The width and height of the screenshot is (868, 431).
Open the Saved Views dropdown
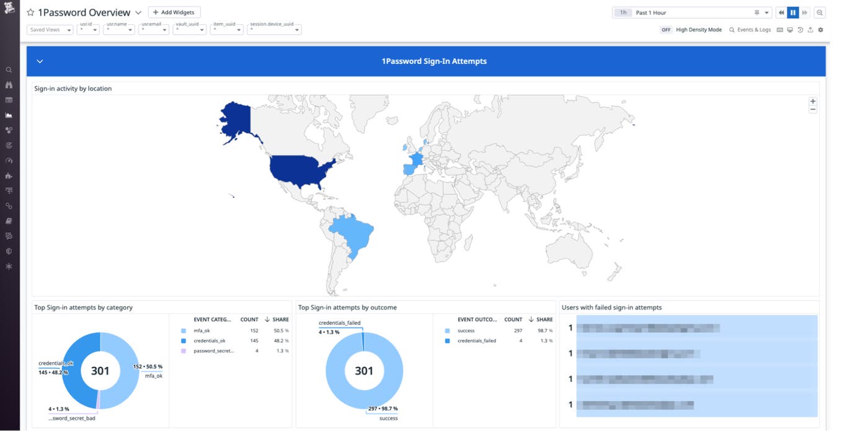click(x=50, y=30)
